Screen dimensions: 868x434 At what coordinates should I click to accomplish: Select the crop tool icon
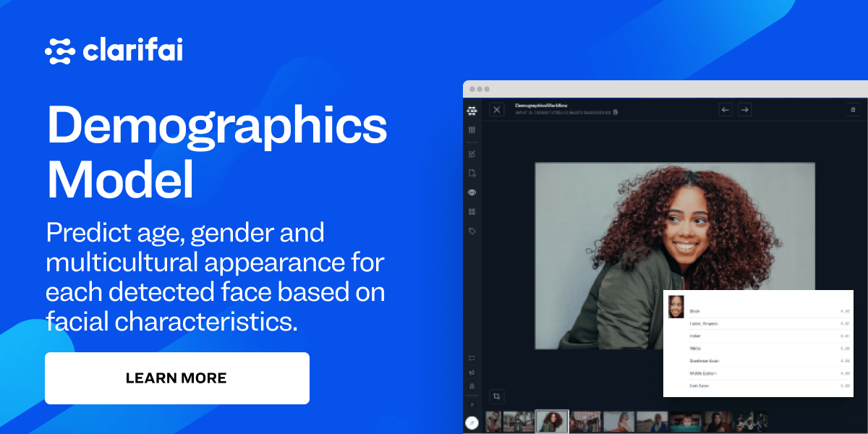(497, 396)
